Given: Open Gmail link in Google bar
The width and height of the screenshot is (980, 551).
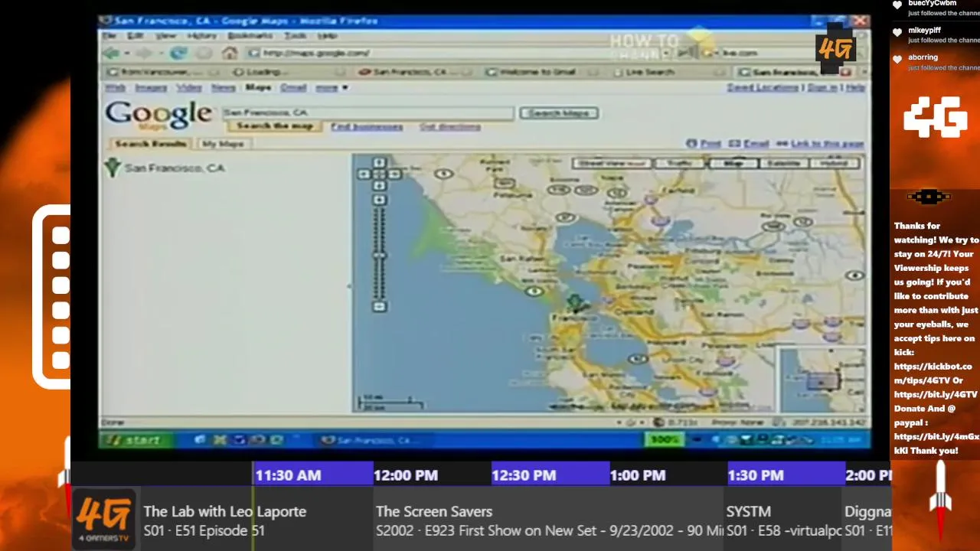Looking at the screenshot, I should (x=293, y=88).
